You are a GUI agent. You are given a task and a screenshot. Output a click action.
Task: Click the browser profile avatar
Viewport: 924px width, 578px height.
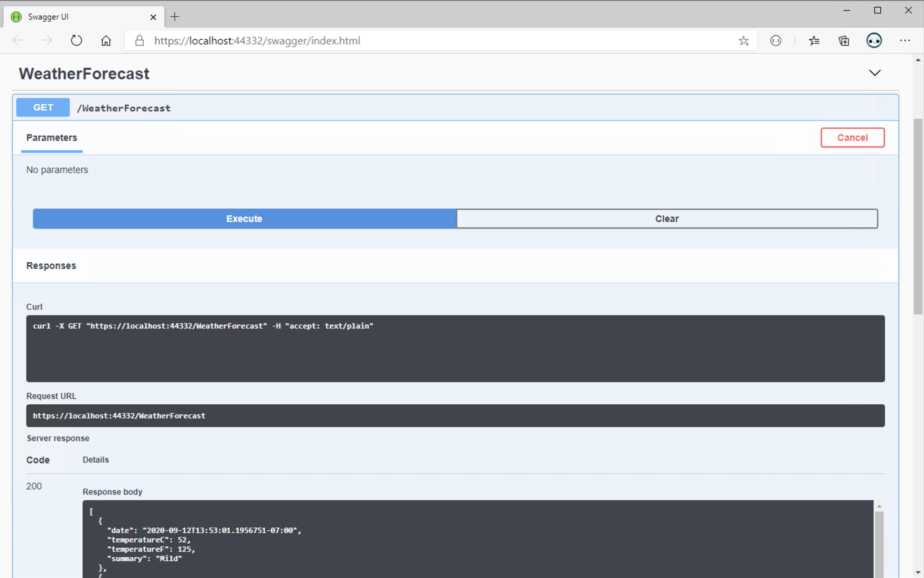[x=874, y=41]
